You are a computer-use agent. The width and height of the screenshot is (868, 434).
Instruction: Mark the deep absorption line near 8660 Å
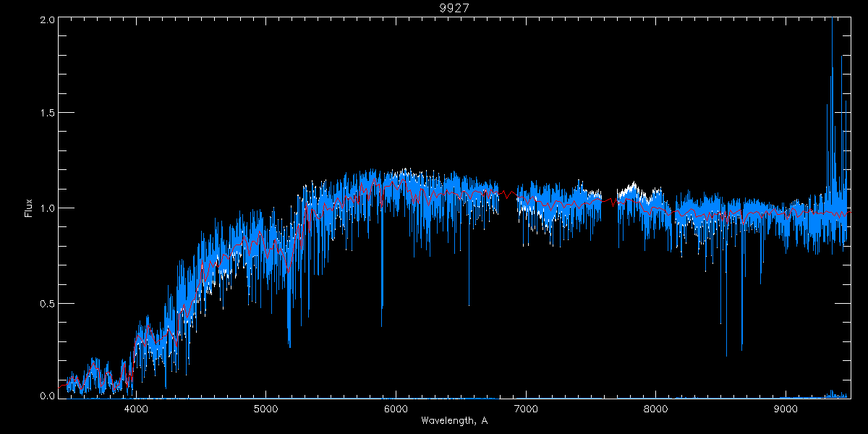[741, 349]
